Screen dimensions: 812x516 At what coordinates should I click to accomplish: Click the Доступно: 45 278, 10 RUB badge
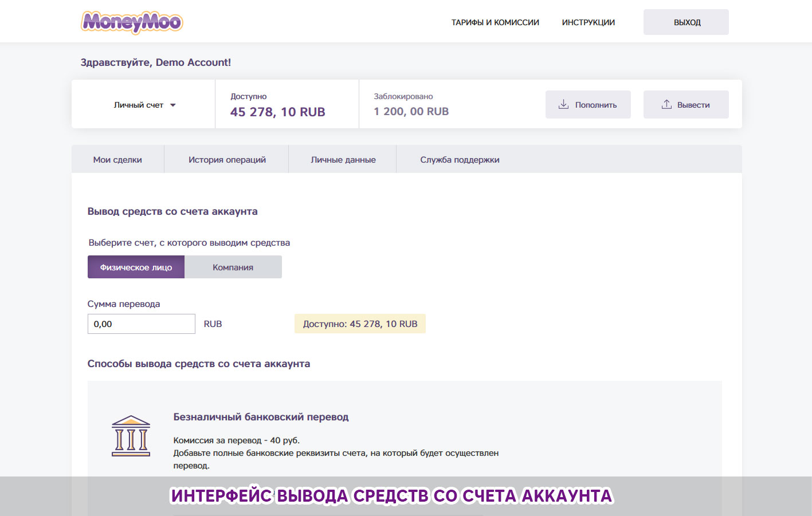click(x=360, y=324)
